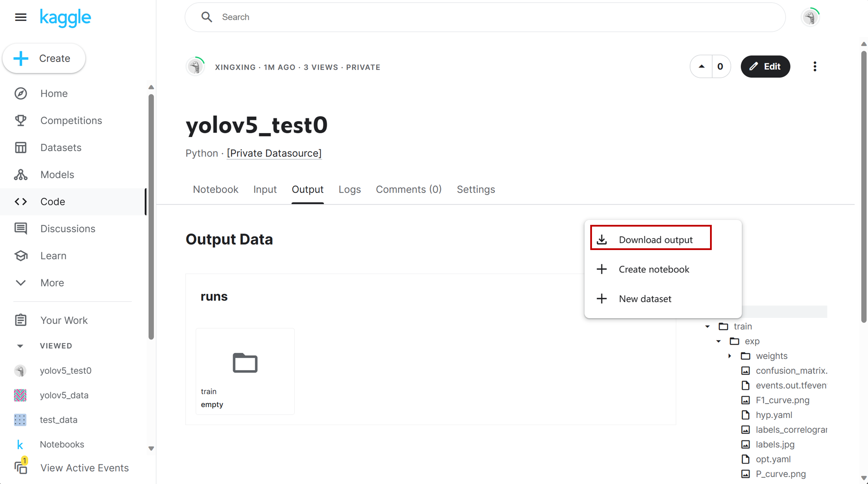868x484 pixels.
Task: Click the Learn graduation cap icon
Action: click(x=20, y=256)
